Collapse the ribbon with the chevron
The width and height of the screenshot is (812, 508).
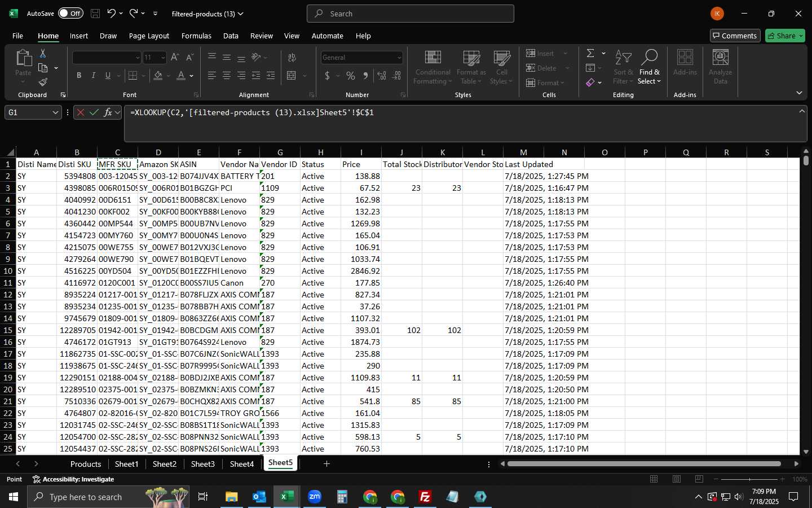tap(799, 93)
